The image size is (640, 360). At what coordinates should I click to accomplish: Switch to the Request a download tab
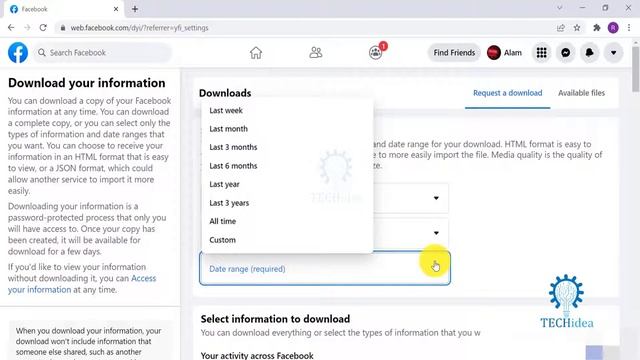[507, 93]
